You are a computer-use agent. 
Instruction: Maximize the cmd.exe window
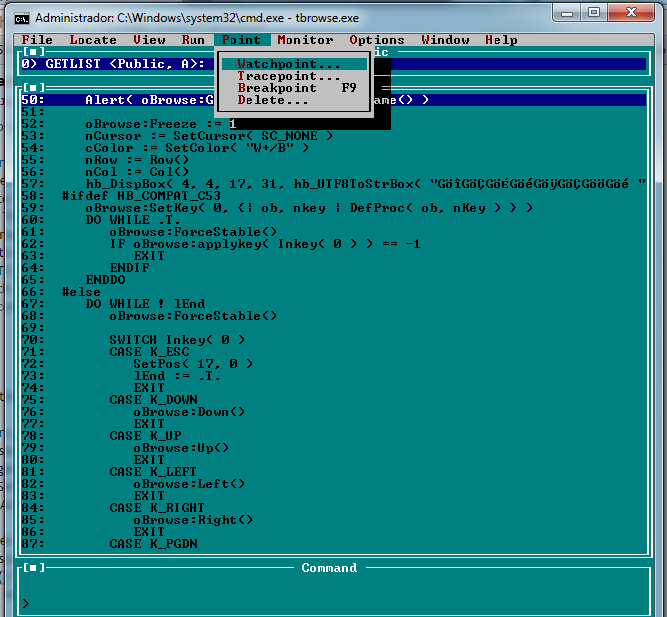pyautogui.click(x=593, y=13)
